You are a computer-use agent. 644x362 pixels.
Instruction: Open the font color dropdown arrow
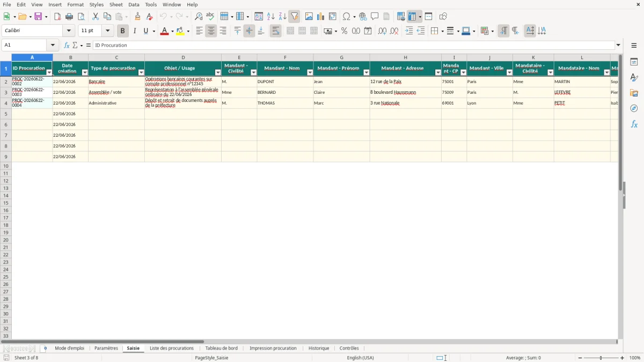(172, 31)
